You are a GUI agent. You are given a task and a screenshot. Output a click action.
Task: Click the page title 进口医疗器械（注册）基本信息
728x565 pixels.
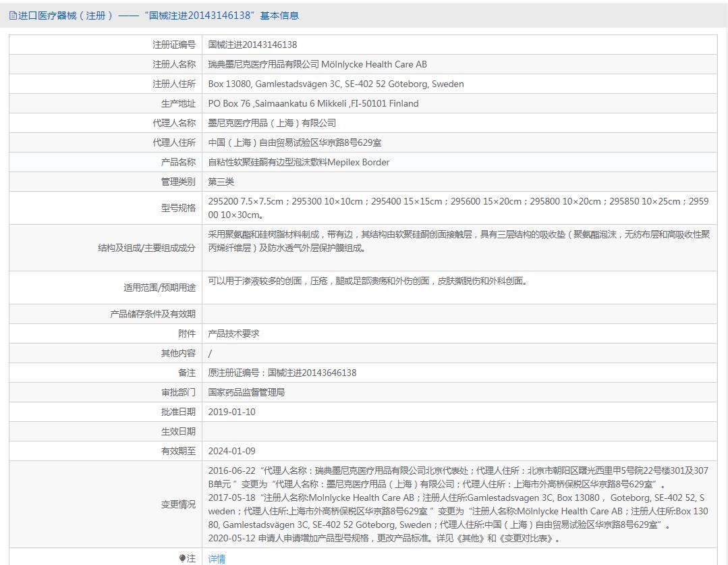click(x=159, y=16)
